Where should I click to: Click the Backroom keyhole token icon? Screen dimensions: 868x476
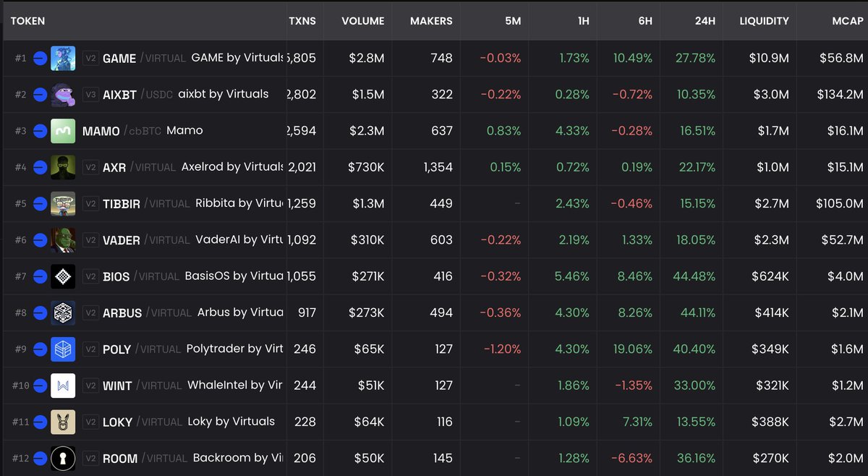[63, 458]
